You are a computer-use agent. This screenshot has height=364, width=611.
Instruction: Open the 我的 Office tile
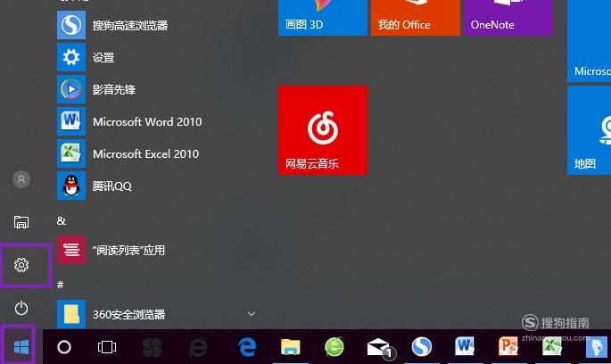[x=416, y=18]
